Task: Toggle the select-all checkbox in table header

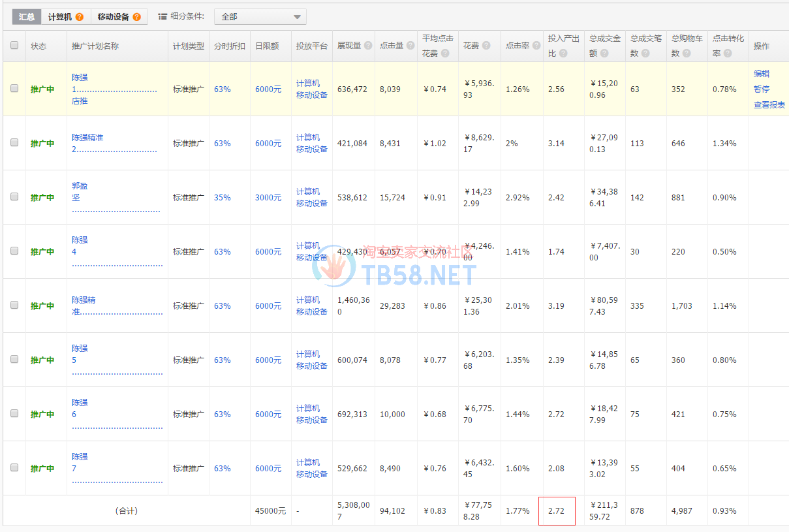Action: click(14, 46)
